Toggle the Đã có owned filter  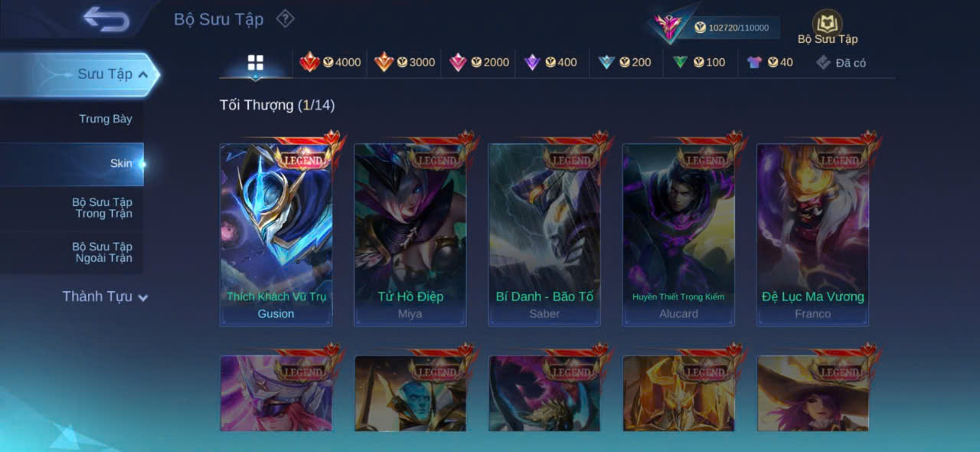(841, 63)
